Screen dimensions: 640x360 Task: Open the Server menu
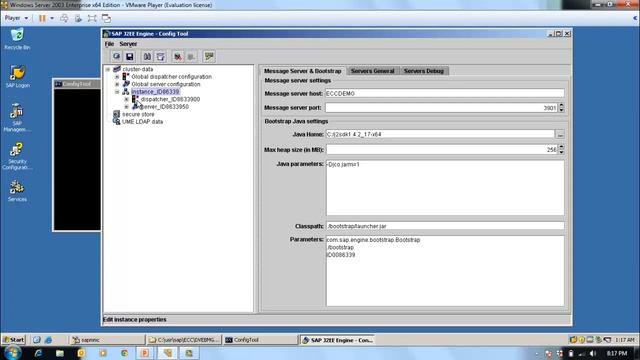(x=128, y=44)
